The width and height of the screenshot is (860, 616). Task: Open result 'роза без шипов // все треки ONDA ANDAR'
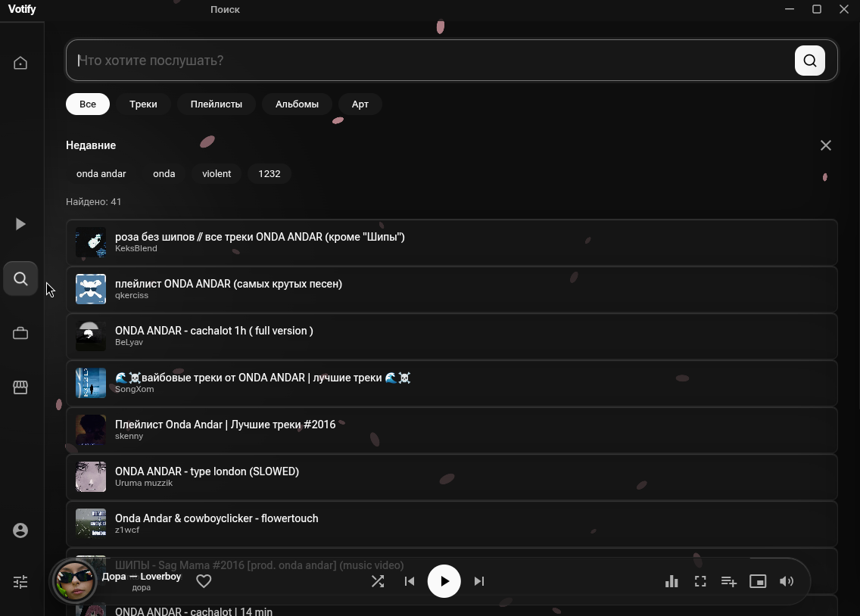tap(451, 242)
